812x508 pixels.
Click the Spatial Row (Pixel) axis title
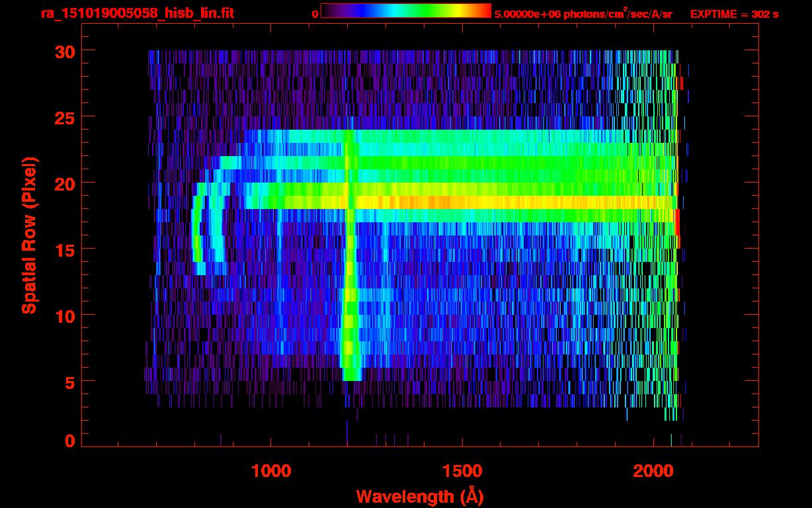[29, 235]
